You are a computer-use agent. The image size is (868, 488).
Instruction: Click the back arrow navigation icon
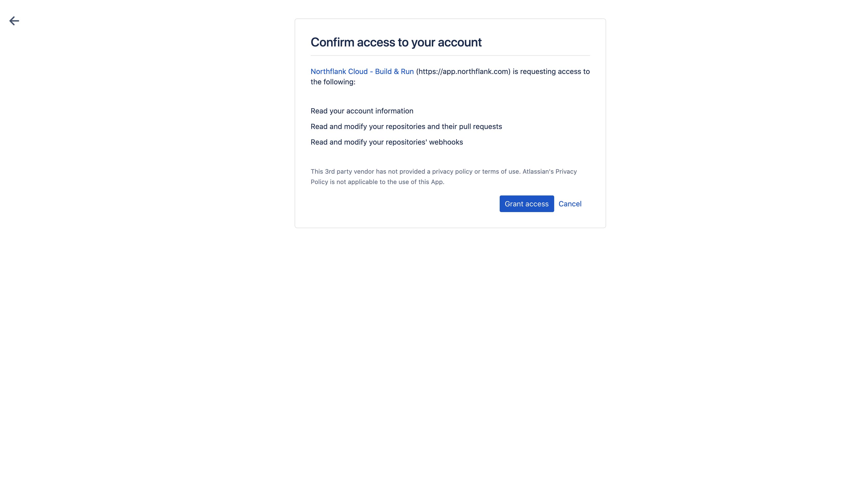[x=14, y=21]
